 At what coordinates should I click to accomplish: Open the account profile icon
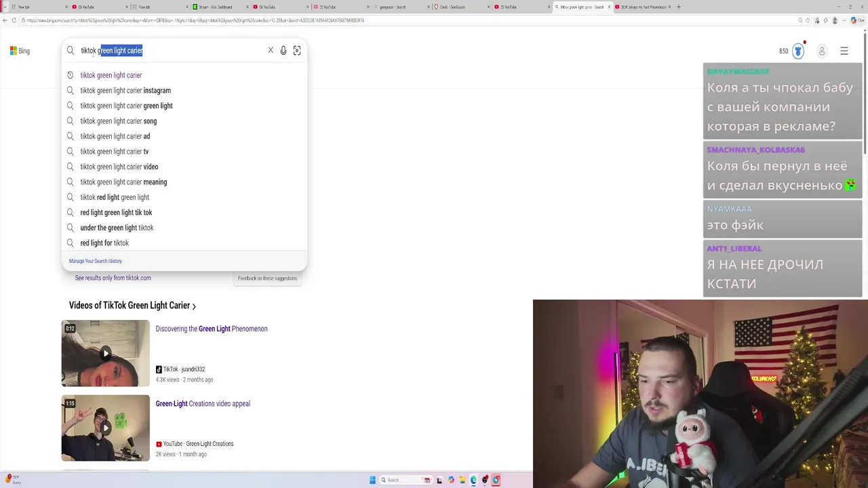point(822,51)
